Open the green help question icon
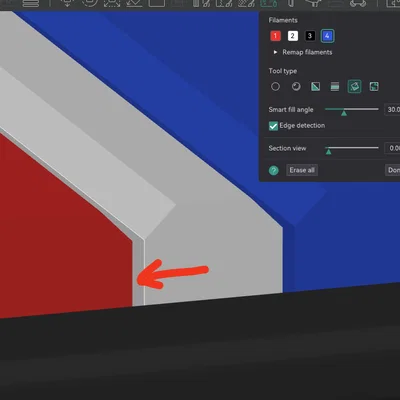This screenshot has height=400, width=400. tap(274, 171)
